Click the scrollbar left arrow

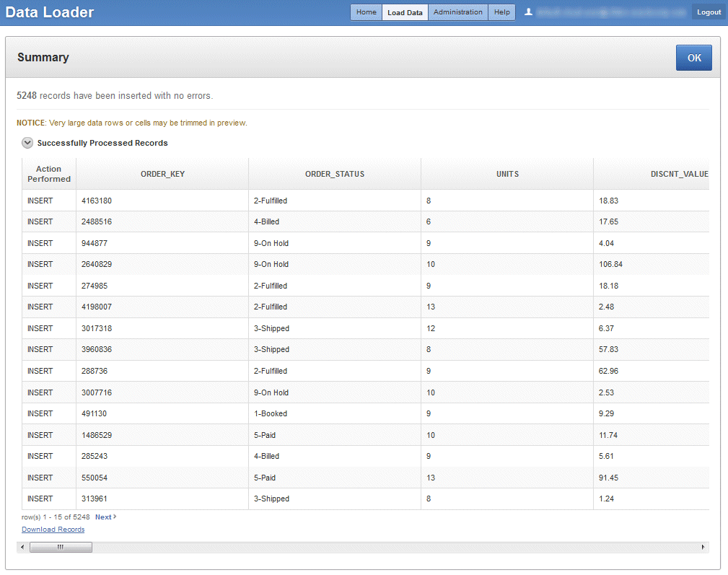coord(22,547)
